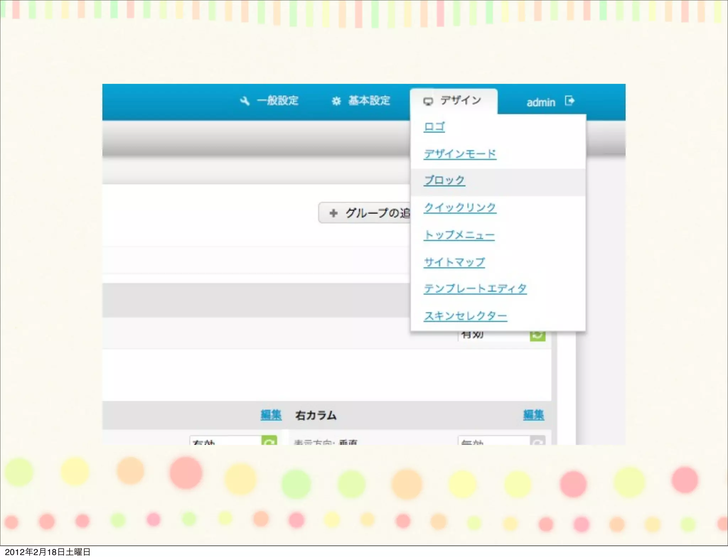Open the デザイン menu tab
Image resolution: width=728 pixels, height=560 pixels.
454,101
